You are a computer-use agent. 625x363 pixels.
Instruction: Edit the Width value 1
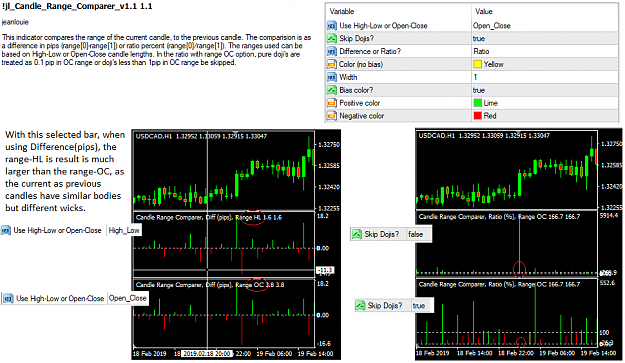pos(475,77)
